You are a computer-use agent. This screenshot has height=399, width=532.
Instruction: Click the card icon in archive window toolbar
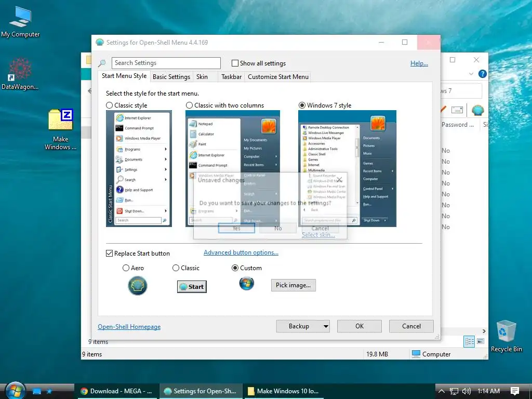(x=457, y=110)
